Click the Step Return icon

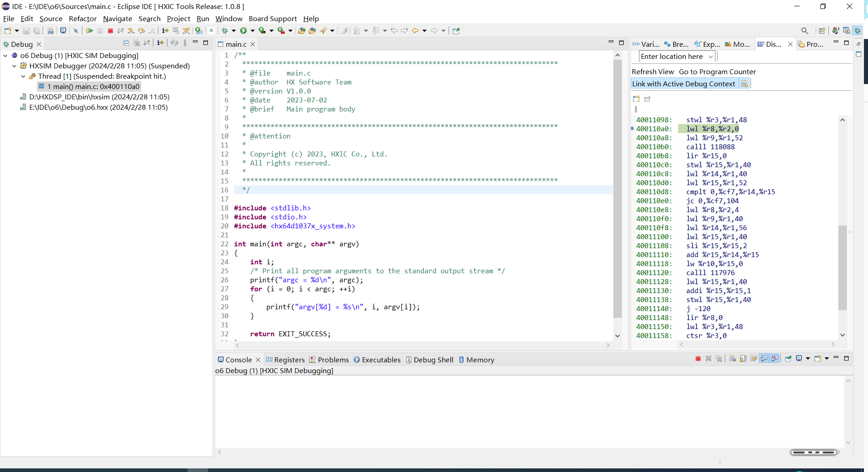[152, 31]
